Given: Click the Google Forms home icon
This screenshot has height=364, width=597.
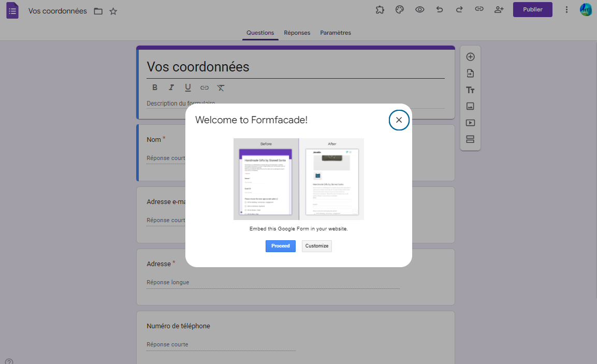Looking at the screenshot, I should point(12,10).
